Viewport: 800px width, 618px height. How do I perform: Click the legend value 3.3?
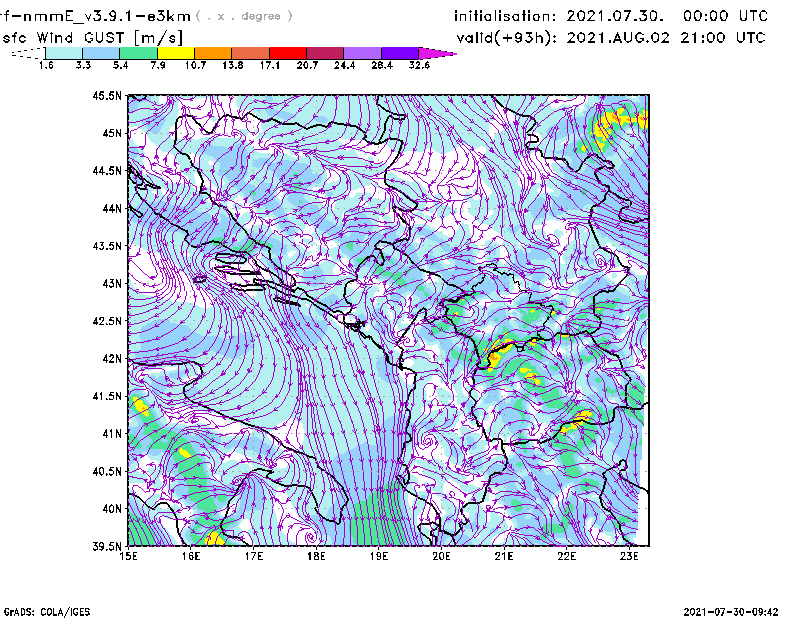click(x=83, y=65)
